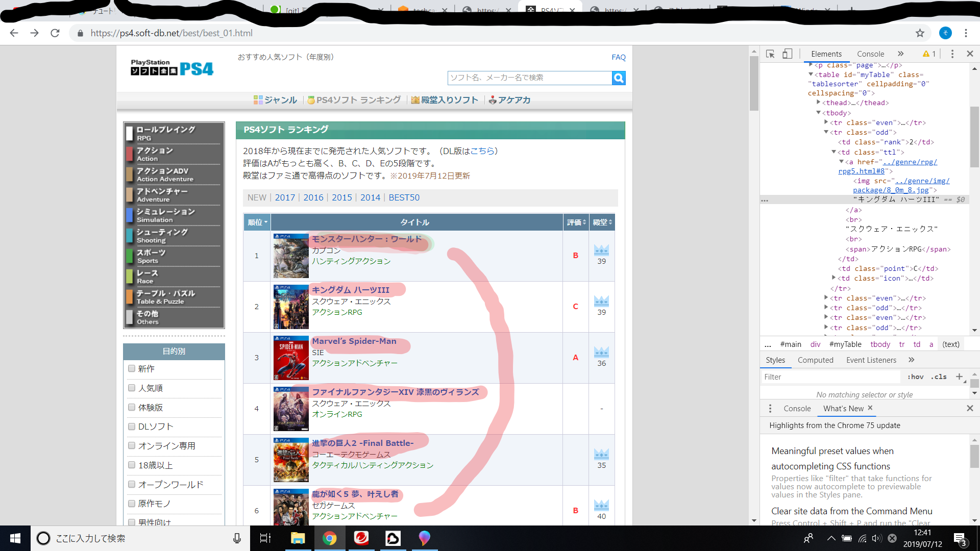Click the Styles Filter input field
980x551 pixels.
tap(831, 377)
